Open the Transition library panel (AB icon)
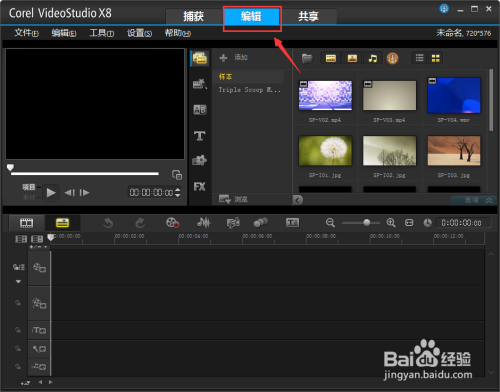Screen dimensions: 500x392 200,110
